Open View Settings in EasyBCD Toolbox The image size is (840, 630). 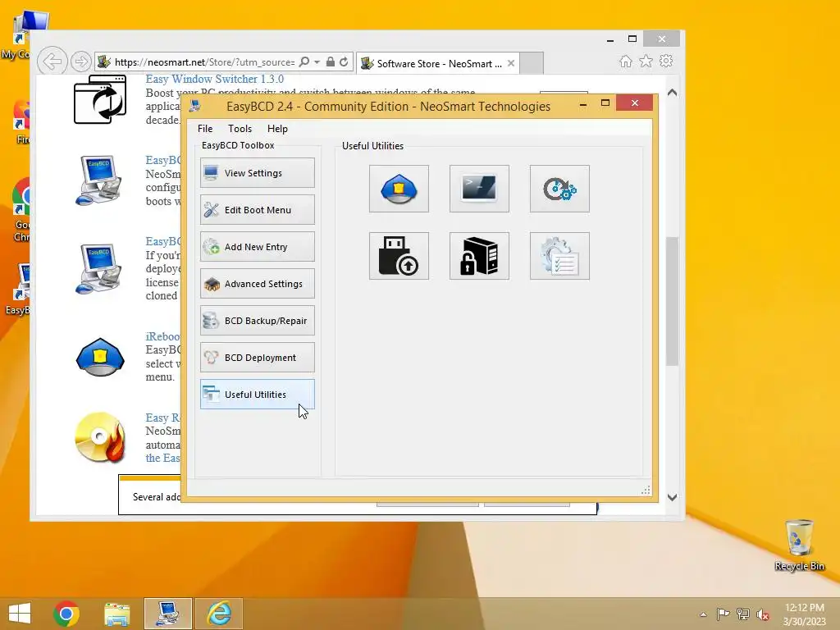click(257, 172)
